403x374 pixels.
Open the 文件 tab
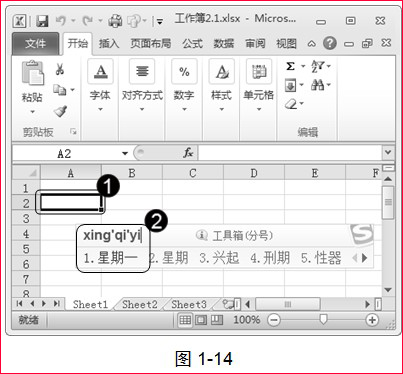click(x=36, y=44)
